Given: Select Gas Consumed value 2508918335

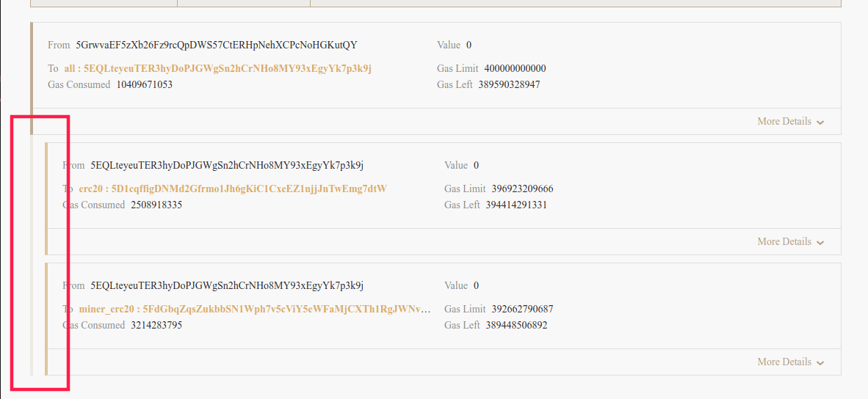Looking at the screenshot, I should tap(156, 205).
